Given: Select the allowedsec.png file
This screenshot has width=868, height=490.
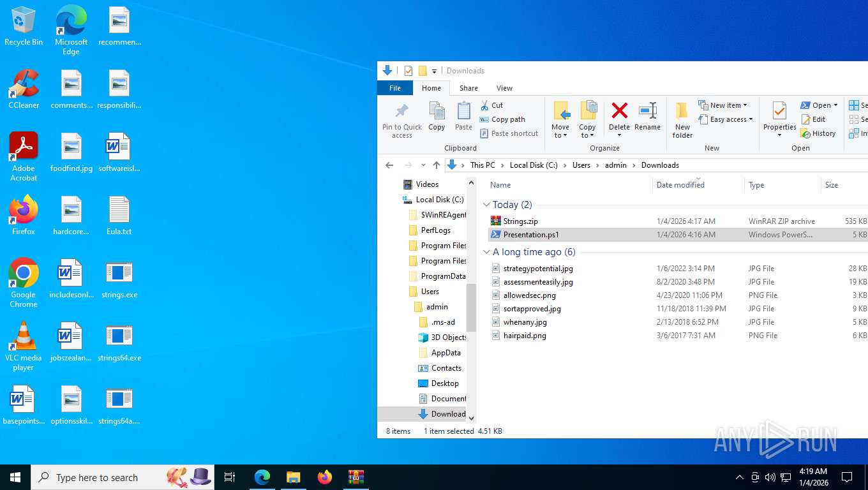Looking at the screenshot, I should tap(529, 295).
